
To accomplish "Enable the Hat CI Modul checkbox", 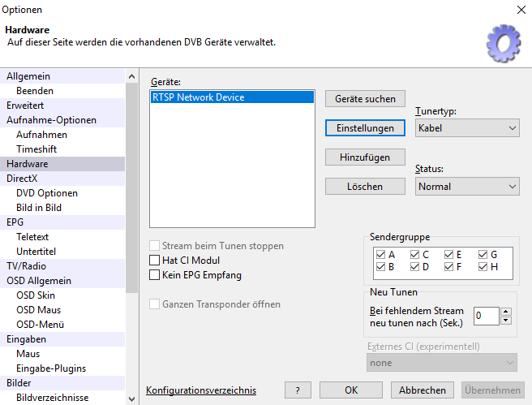I will (155, 261).
